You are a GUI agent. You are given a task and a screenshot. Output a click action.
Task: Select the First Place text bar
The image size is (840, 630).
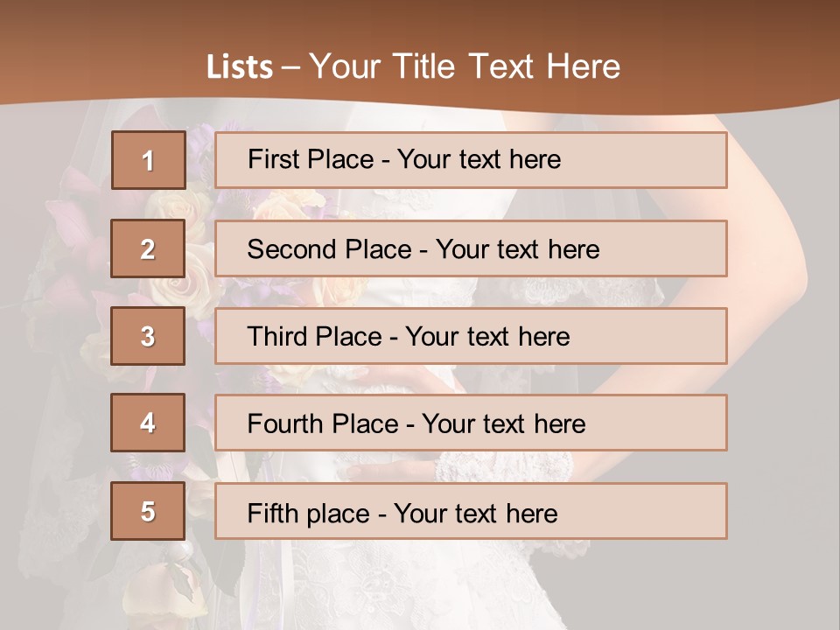pos(471,160)
